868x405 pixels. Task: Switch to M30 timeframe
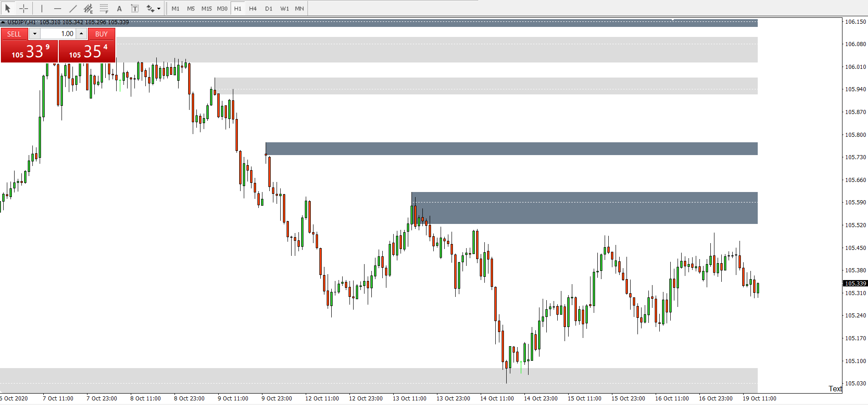[x=222, y=9]
